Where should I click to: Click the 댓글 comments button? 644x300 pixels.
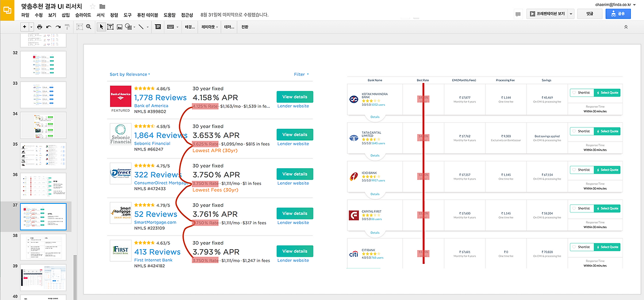(590, 14)
